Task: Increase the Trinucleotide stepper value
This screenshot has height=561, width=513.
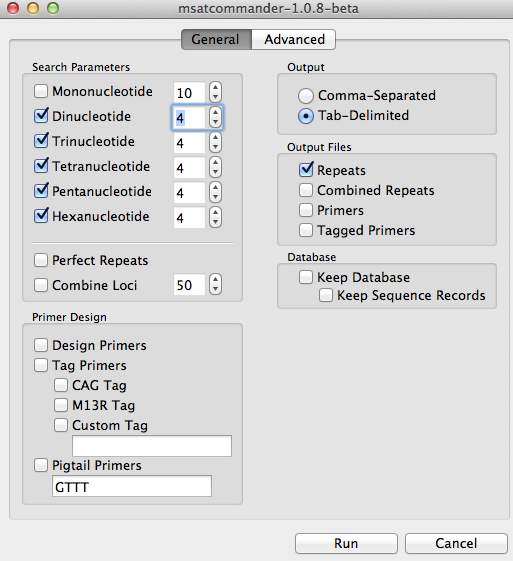Action: [215, 137]
